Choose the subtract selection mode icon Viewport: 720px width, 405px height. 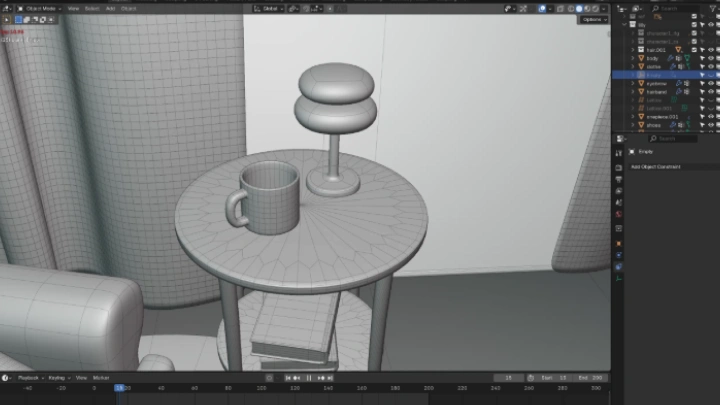click(35, 20)
